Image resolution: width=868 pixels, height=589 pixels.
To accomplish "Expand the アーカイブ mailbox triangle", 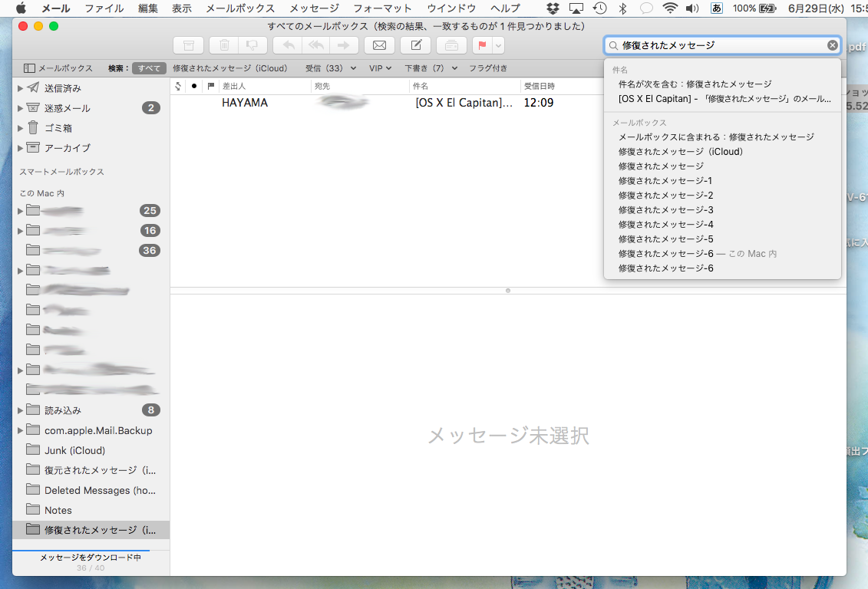I will point(20,148).
